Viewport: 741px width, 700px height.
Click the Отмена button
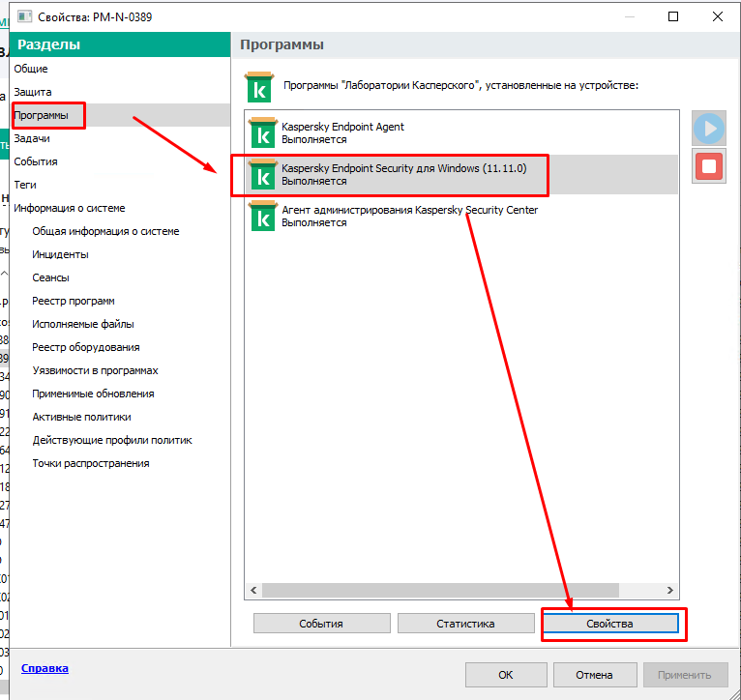(x=595, y=675)
